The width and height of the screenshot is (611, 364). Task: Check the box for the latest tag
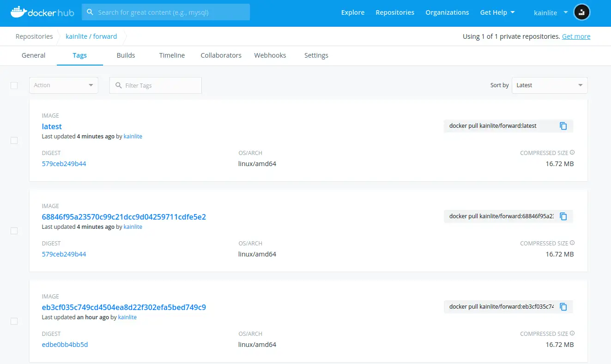click(x=14, y=140)
